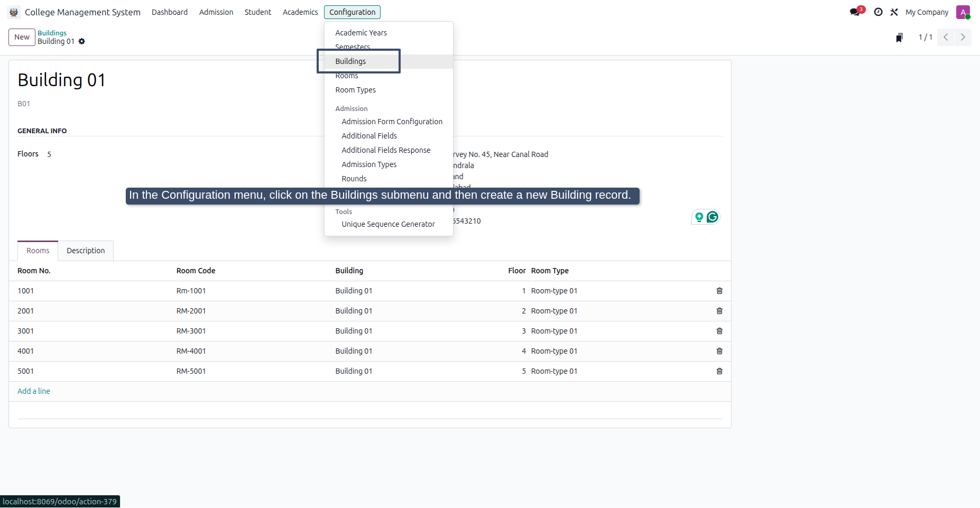Open the user avatar menu
The width and height of the screenshot is (980, 508).
(x=963, y=12)
